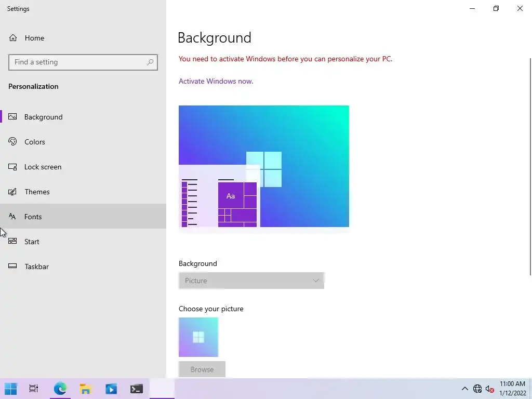Show hidden tray icons chevron
This screenshot has height=399, width=532.
click(465, 389)
